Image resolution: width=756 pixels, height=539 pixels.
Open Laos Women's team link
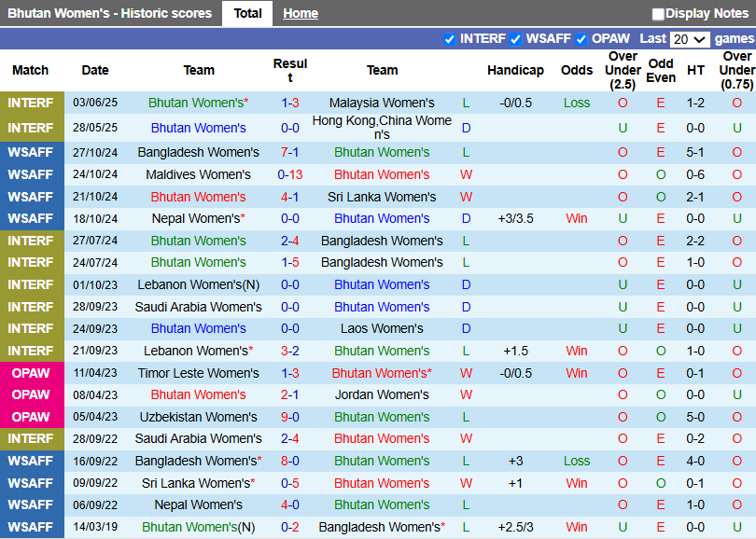pyautogui.click(x=382, y=328)
